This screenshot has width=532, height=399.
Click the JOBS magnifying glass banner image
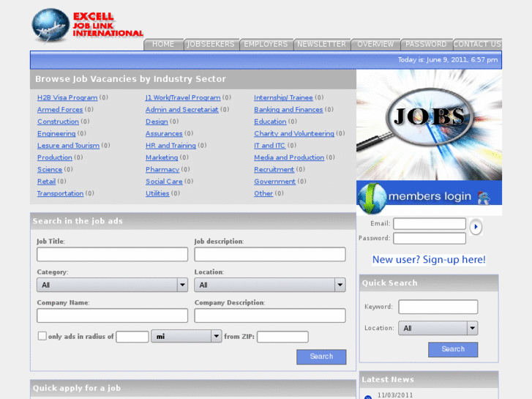(x=429, y=124)
